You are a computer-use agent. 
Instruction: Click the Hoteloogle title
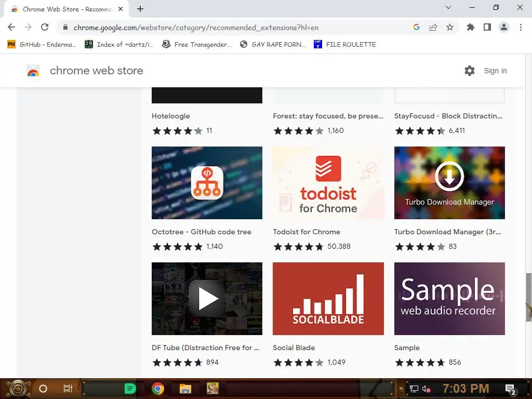170,116
